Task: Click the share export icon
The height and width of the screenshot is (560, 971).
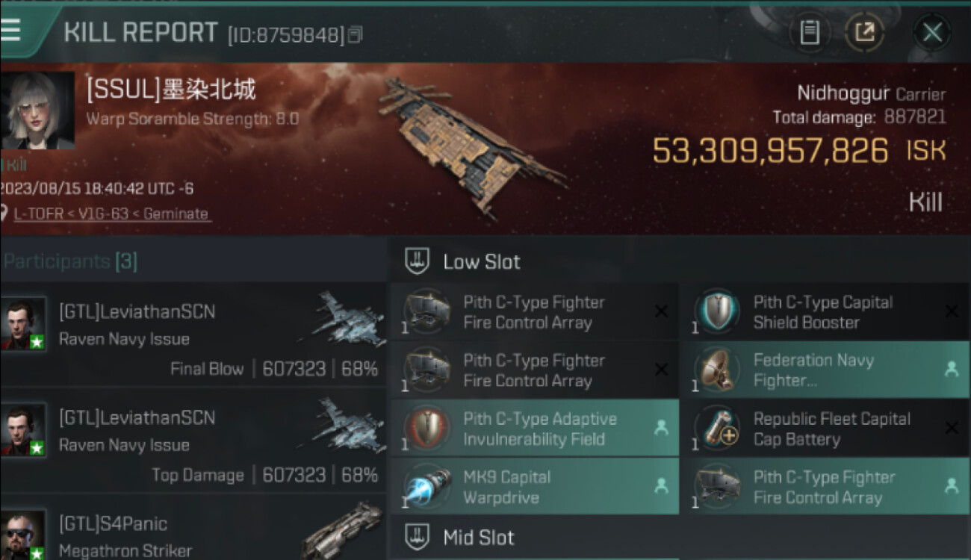Action: (x=864, y=32)
